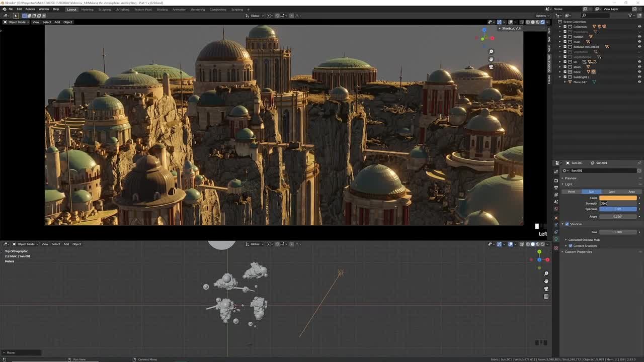
Task: Toggle the Shadow checkbox
Action: pos(567,224)
